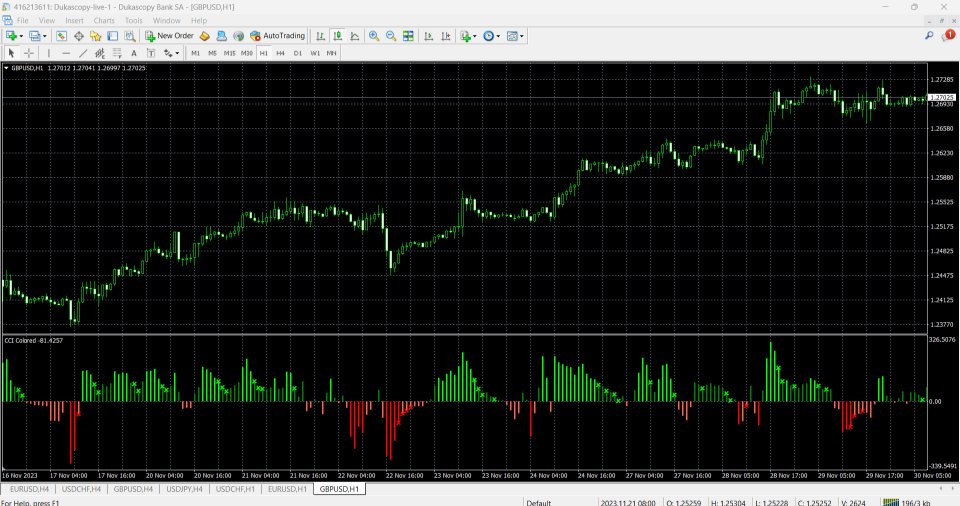Click status bar open price 'O: 1.25259'
This screenshot has height=506, width=960.
click(684, 502)
